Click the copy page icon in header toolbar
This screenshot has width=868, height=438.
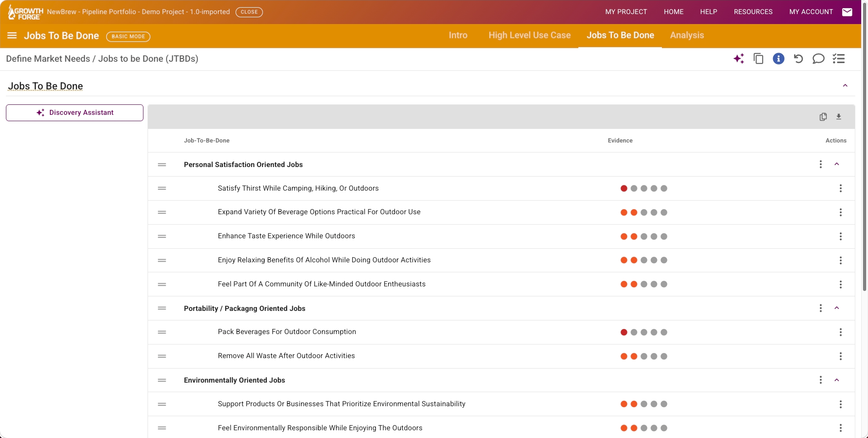pos(759,59)
